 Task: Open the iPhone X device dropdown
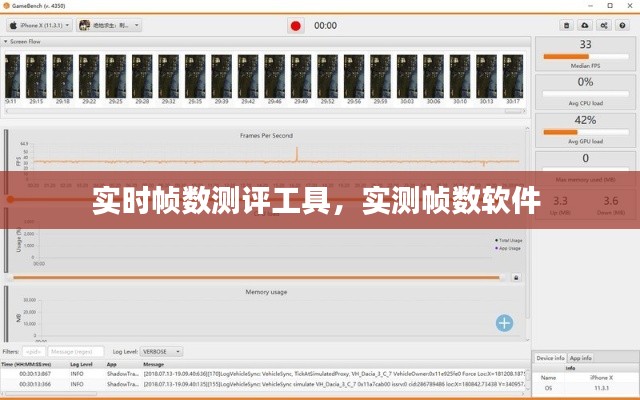tap(40, 25)
